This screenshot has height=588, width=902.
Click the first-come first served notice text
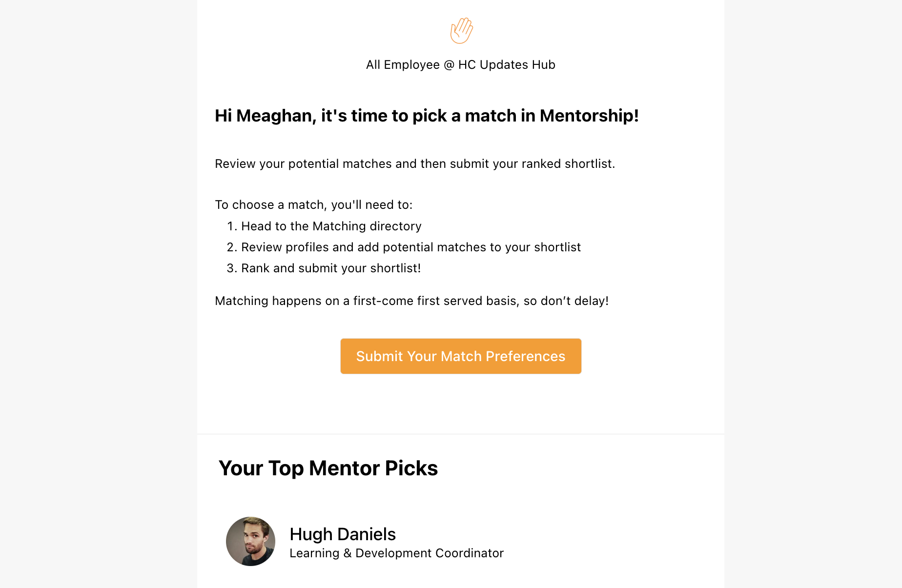coord(411,301)
